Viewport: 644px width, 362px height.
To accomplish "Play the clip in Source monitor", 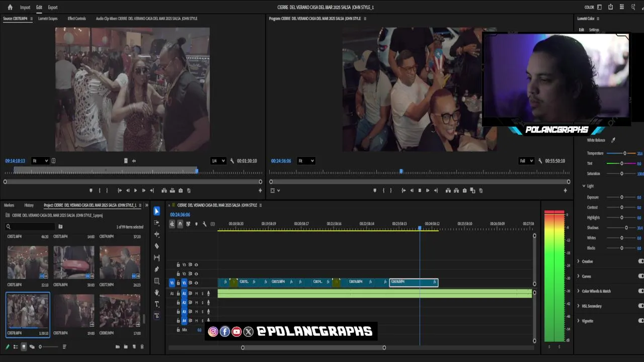I will 135,191.
